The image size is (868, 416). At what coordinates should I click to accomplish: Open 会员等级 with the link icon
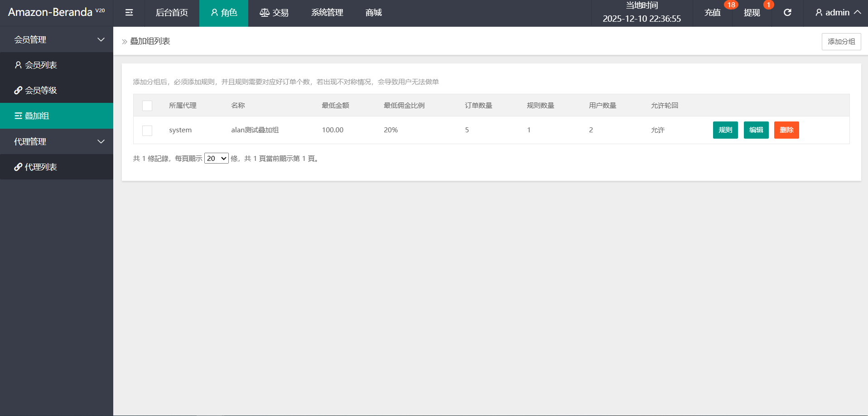(x=36, y=91)
